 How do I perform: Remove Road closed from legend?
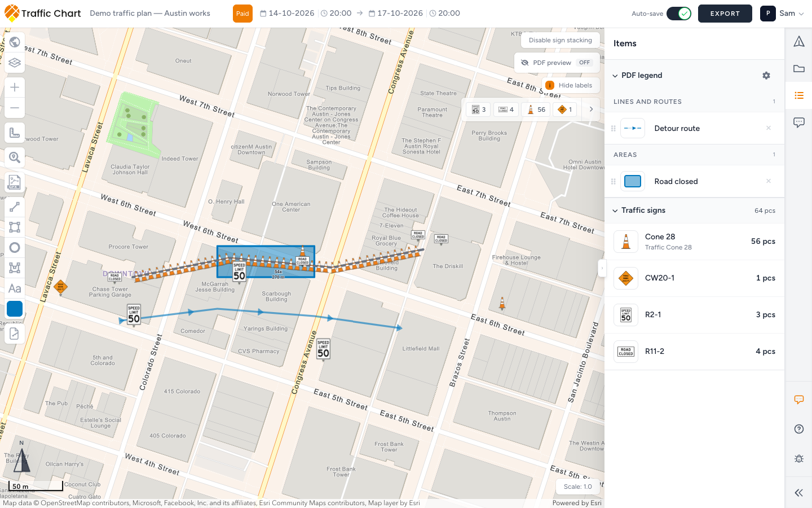tap(769, 181)
